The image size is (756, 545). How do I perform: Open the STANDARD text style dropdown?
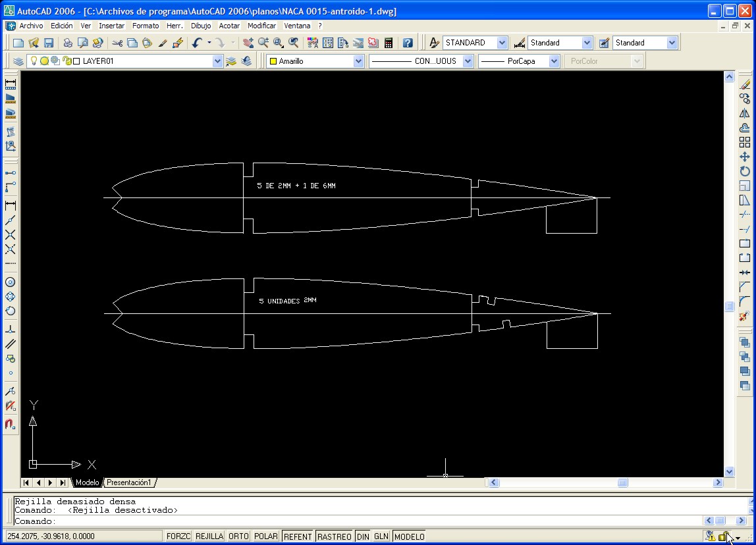[x=501, y=43]
